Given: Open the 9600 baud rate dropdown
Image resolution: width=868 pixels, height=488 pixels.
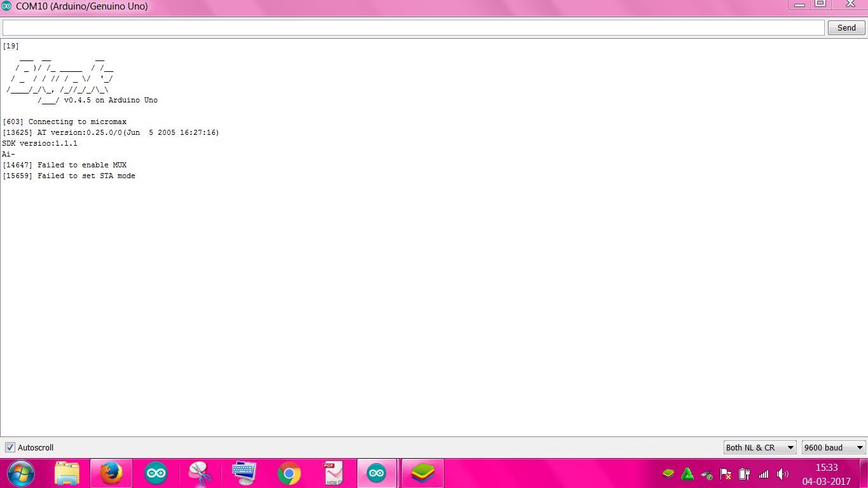Looking at the screenshot, I should click(834, 447).
